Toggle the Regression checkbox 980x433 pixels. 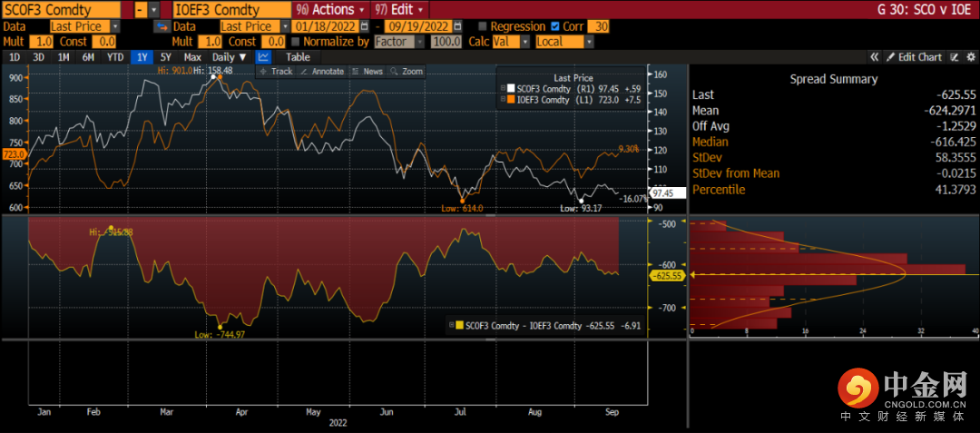point(482,27)
